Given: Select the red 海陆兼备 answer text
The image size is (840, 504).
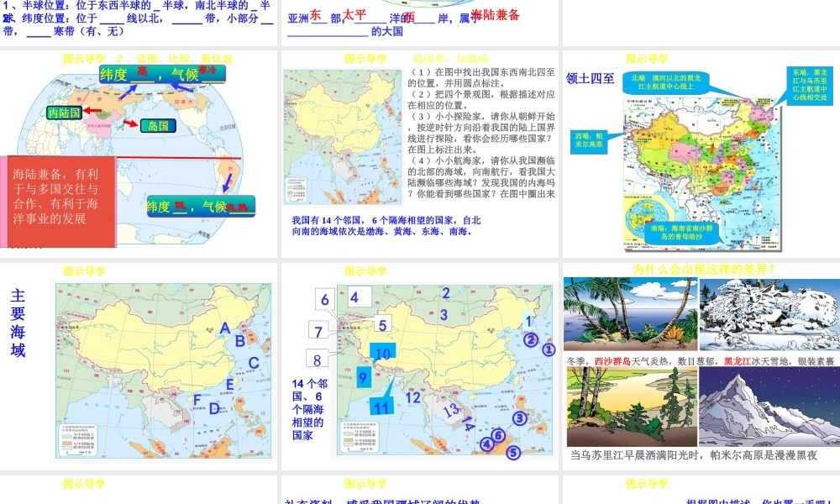Looking at the screenshot, I should click(x=495, y=15).
